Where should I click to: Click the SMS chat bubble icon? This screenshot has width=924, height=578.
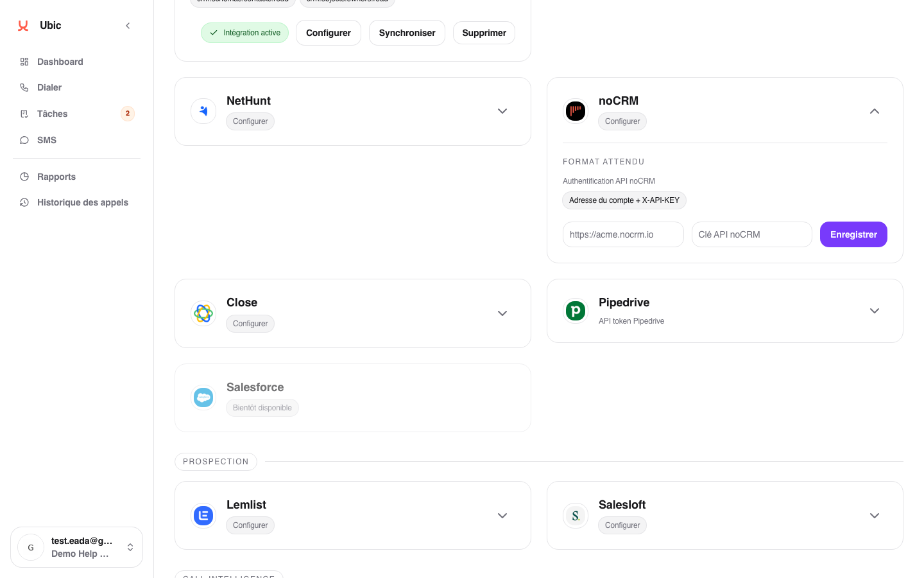tap(24, 140)
